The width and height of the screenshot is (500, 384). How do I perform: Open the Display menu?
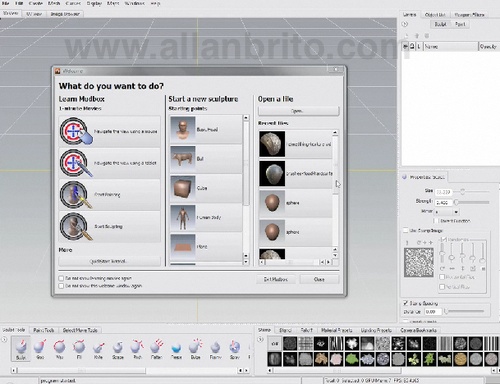(x=94, y=3)
